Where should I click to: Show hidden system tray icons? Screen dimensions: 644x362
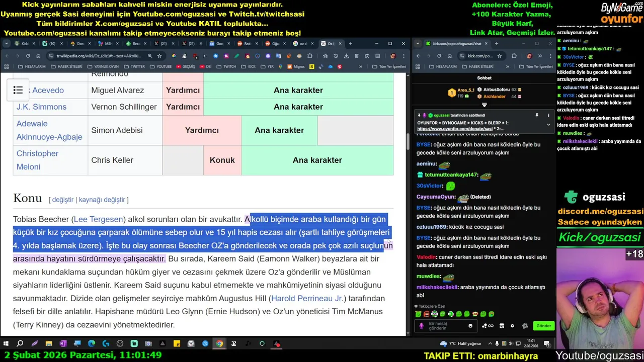(x=490, y=343)
